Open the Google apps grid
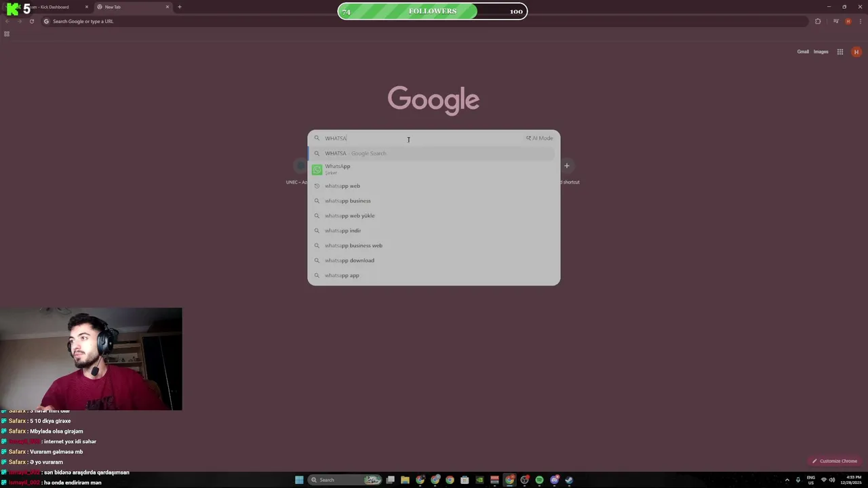The height and width of the screenshot is (488, 868). pos(840,52)
